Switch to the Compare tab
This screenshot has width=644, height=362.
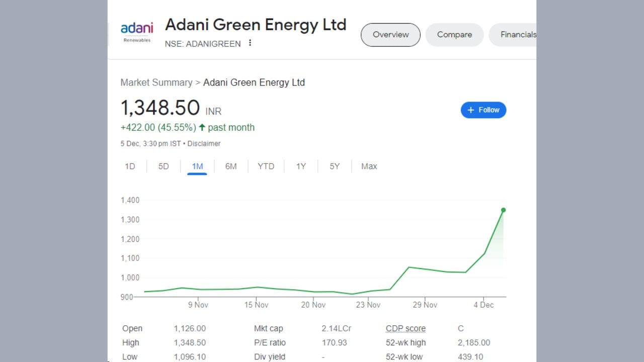click(x=454, y=35)
